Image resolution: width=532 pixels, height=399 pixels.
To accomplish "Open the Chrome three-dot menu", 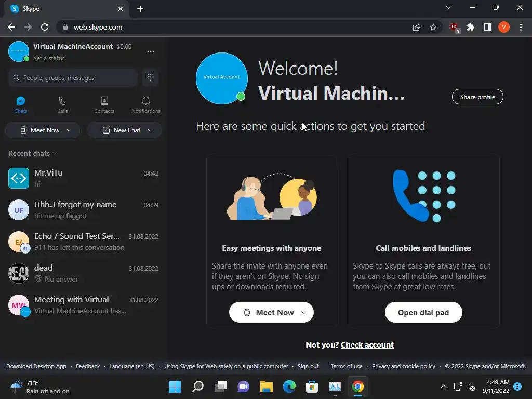I will pos(521,27).
